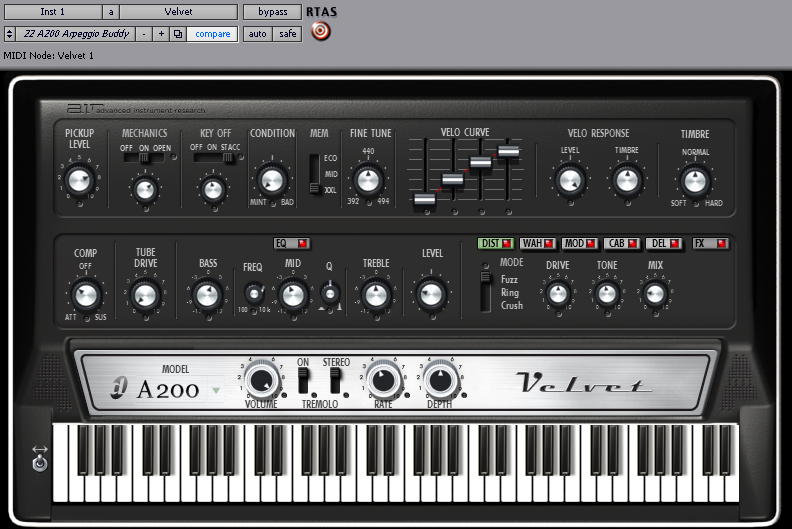Click the compare button
The image size is (792, 529).
click(213, 34)
